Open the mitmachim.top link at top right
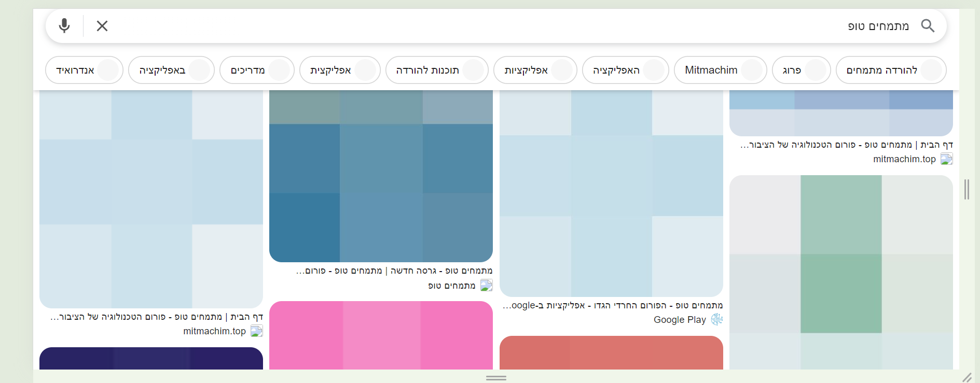 [904, 159]
